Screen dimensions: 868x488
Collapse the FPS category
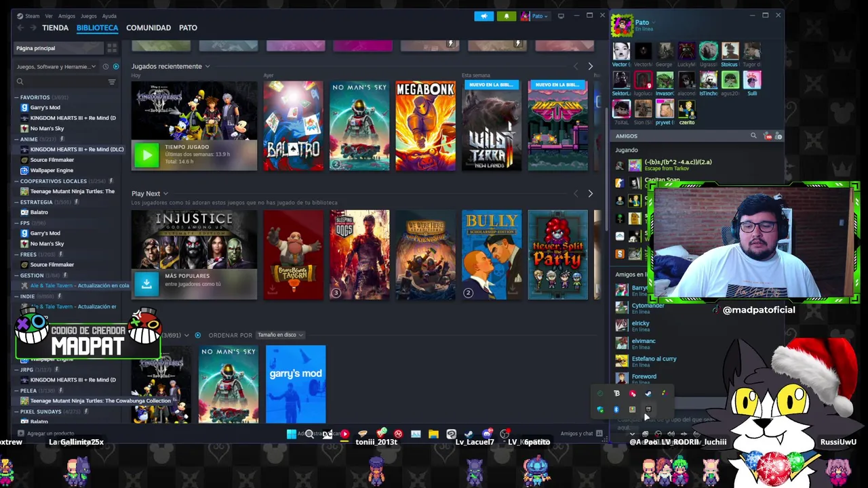tap(16, 223)
